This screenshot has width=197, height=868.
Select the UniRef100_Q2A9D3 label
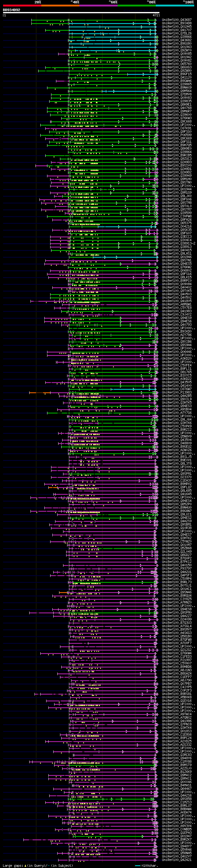coord(177,162)
